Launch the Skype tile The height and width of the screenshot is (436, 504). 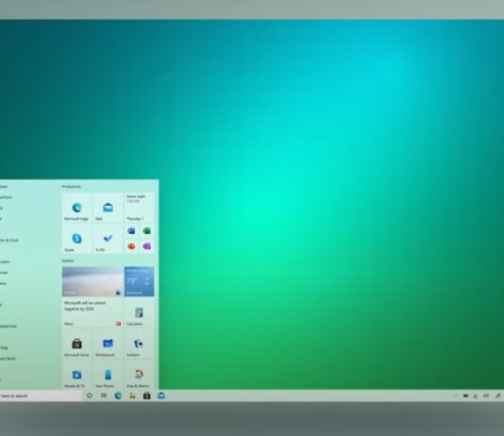point(76,239)
